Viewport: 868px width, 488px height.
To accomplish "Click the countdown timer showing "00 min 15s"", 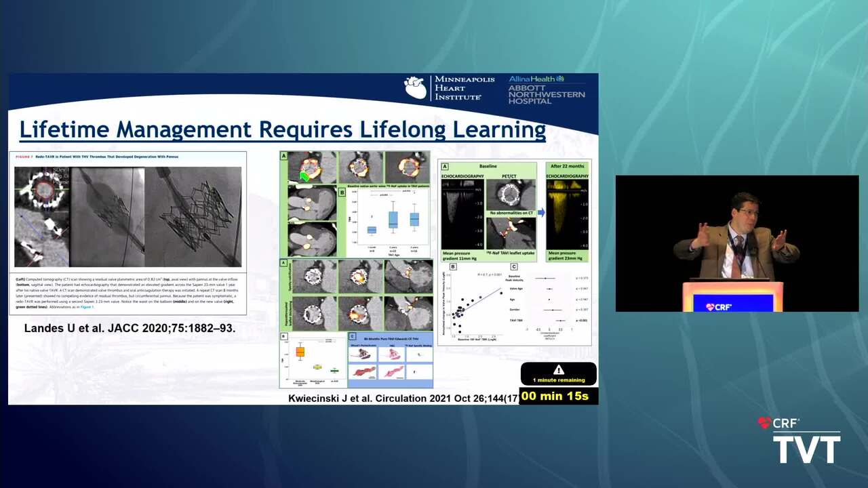I will 555,396.
